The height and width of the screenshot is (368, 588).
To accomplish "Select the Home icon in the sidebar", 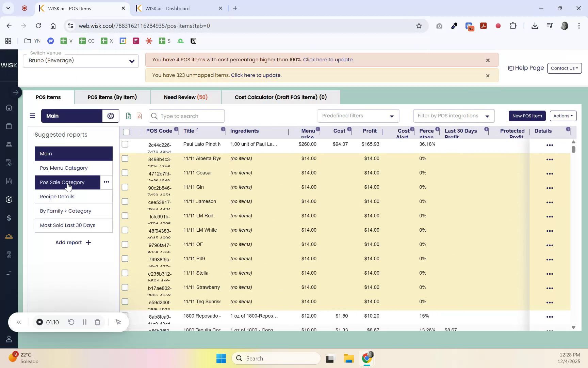I will tap(9, 107).
